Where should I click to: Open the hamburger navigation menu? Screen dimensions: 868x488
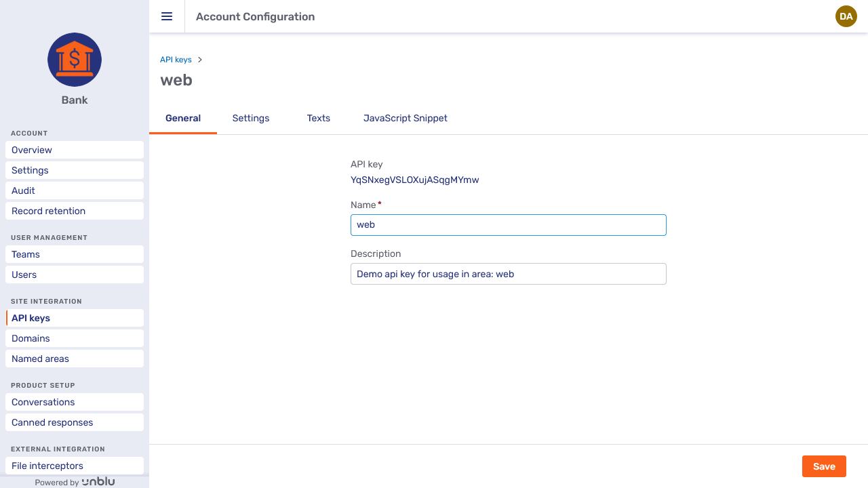click(x=167, y=16)
